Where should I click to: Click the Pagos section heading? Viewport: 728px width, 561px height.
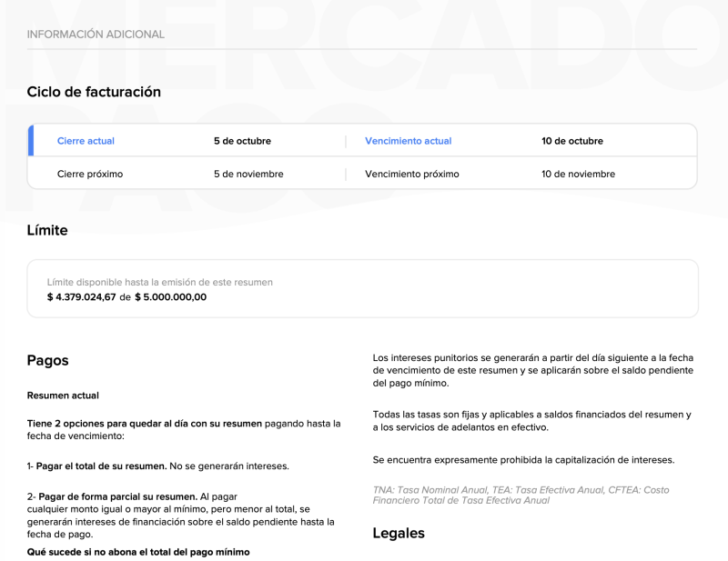coord(47,360)
